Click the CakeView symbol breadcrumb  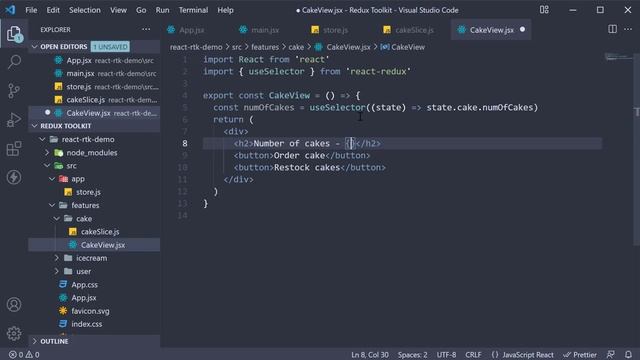(402, 47)
